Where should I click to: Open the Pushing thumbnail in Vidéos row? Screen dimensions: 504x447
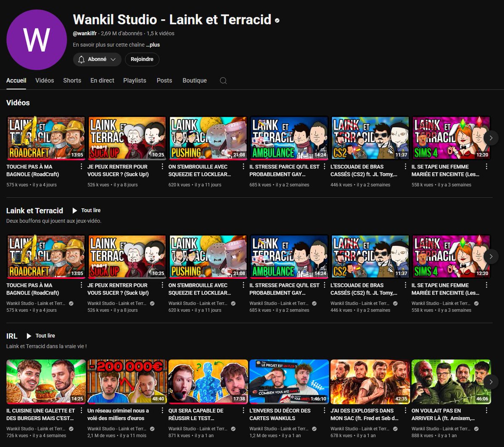click(x=208, y=138)
